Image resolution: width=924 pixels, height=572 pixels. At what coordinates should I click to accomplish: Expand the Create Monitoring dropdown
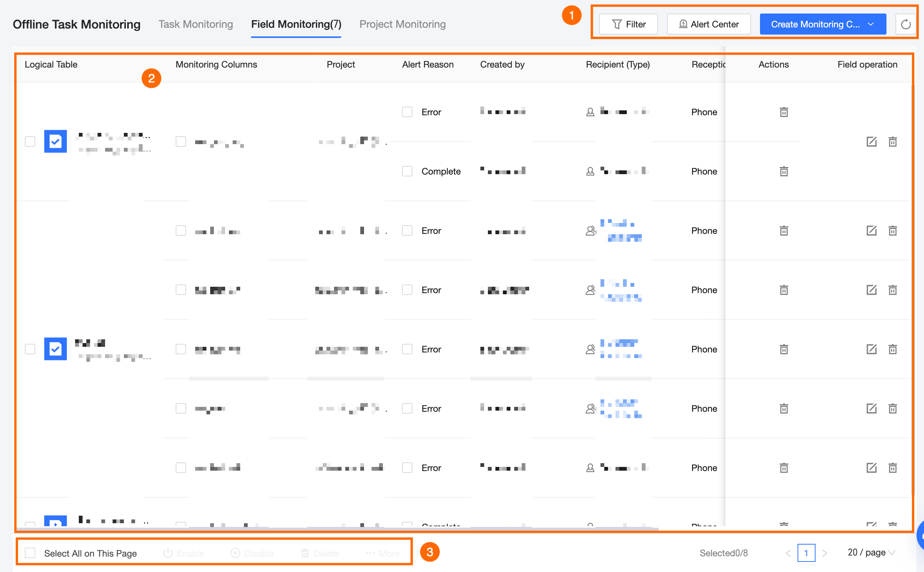coord(870,24)
